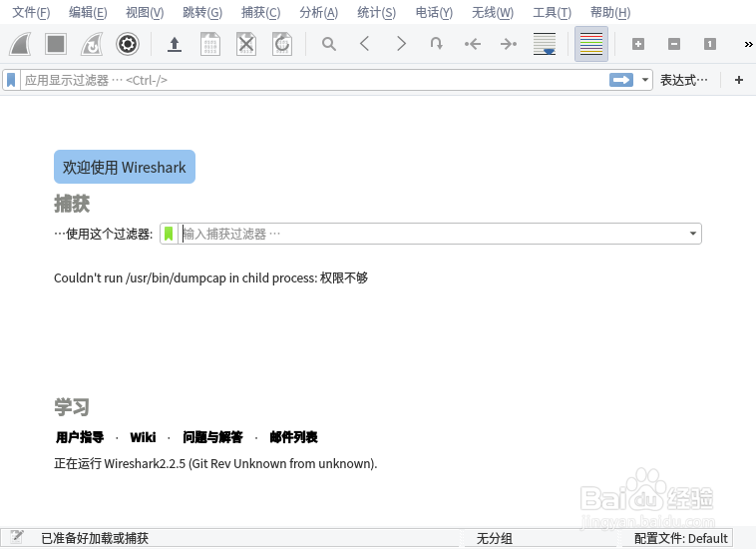This screenshot has width=756, height=549.
Task: Open the 分析(A) menu
Action: click(x=319, y=12)
